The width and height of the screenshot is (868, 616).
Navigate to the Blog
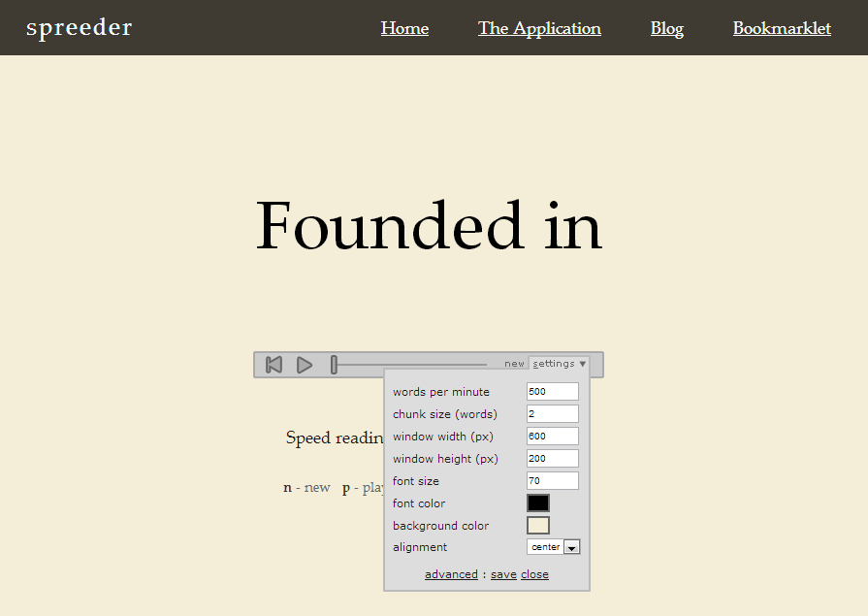tap(666, 28)
